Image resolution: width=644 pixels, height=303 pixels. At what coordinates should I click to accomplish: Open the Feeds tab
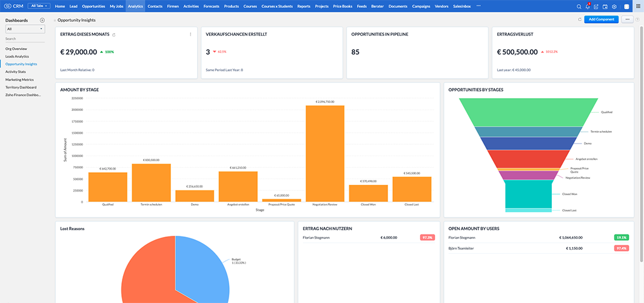click(362, 7)
